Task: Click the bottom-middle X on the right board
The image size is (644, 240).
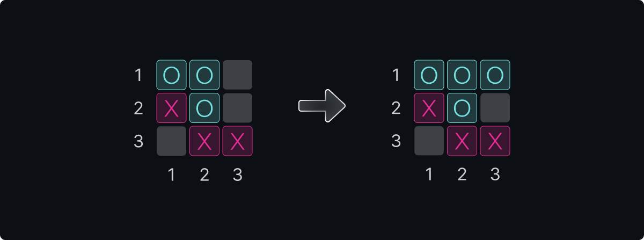Action: click(462, 141)
